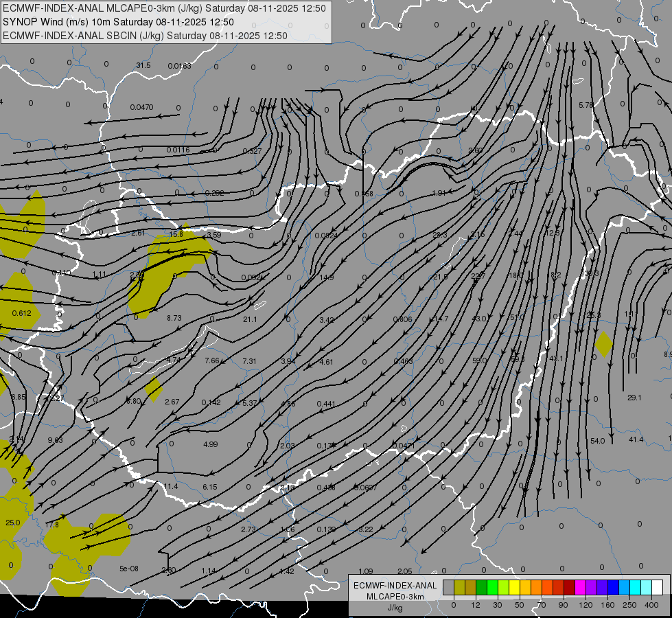Click the map value 28.3

pos(440,235)
